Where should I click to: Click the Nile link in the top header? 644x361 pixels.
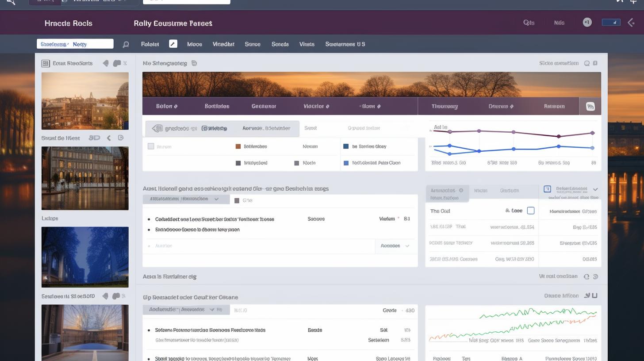pyautogui.click(x=559, y=23)
